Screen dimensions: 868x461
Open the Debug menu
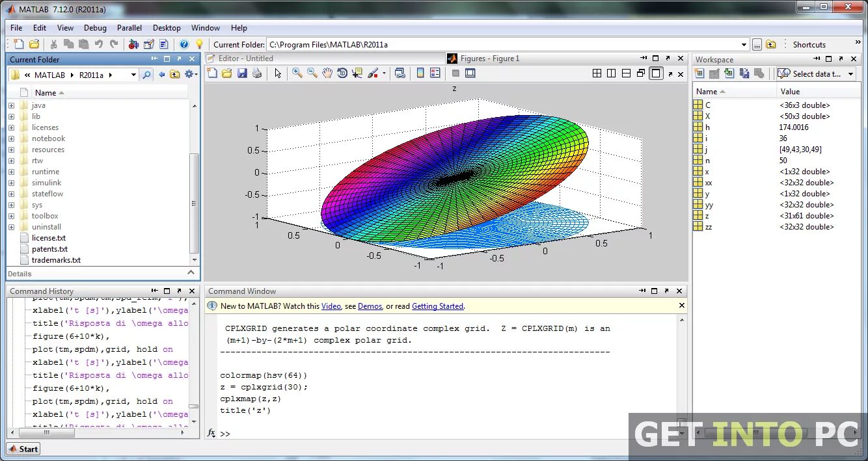click(95, 28)
